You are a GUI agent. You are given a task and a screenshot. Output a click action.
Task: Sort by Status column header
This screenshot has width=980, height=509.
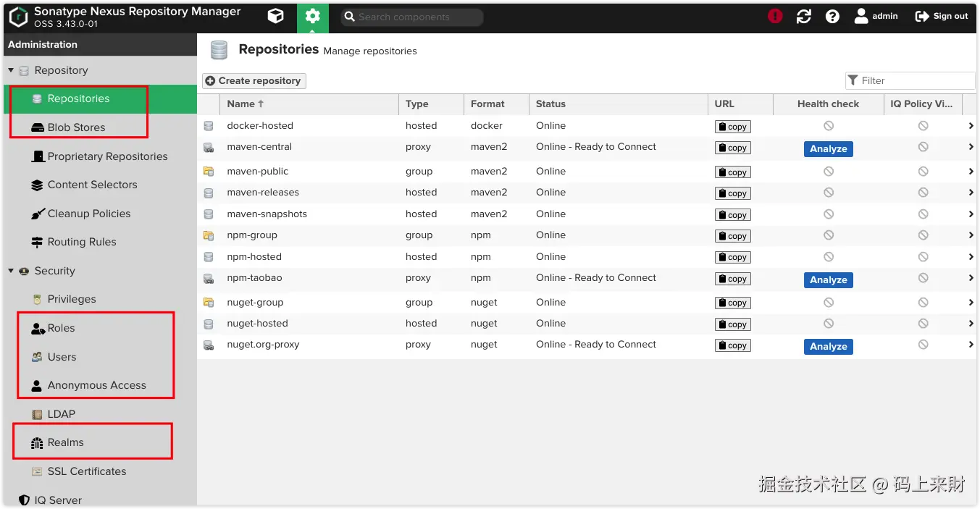pos(618,104)
